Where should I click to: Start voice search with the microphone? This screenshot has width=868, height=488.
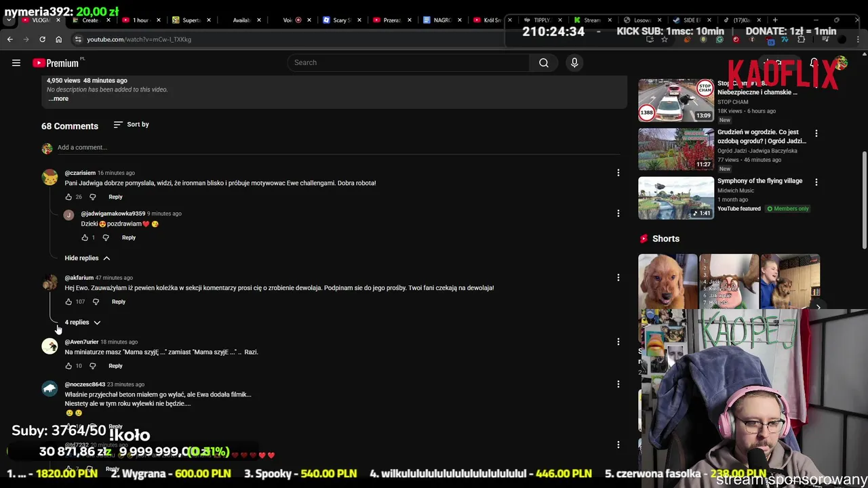[x=574, y=63]
